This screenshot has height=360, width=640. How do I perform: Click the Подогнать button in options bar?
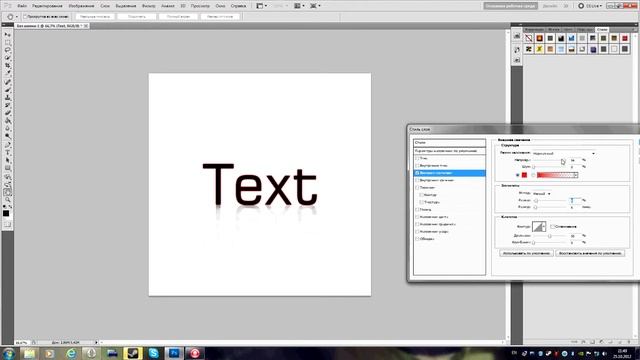point(137,17)
